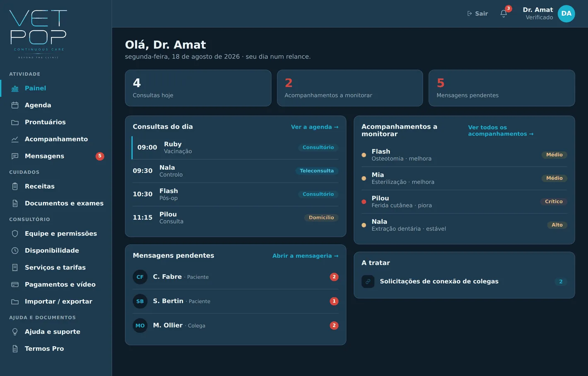Go to Agenda in the sidebar

(56, 105)
